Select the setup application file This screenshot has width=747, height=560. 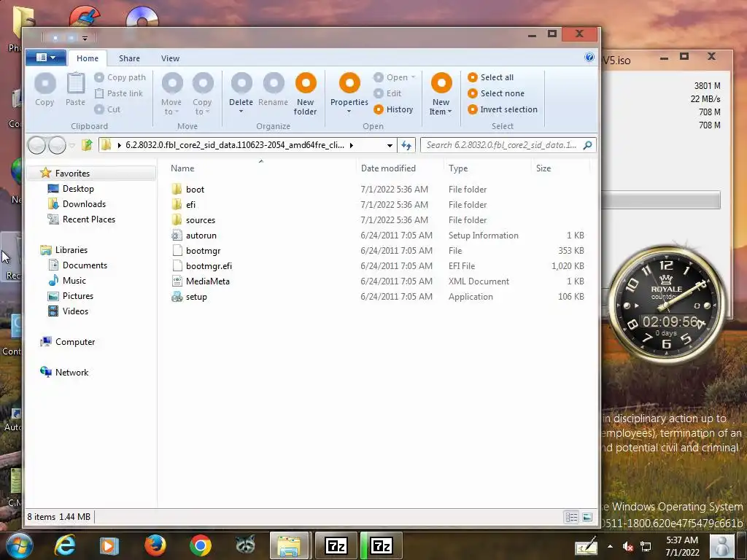point(196,297)
